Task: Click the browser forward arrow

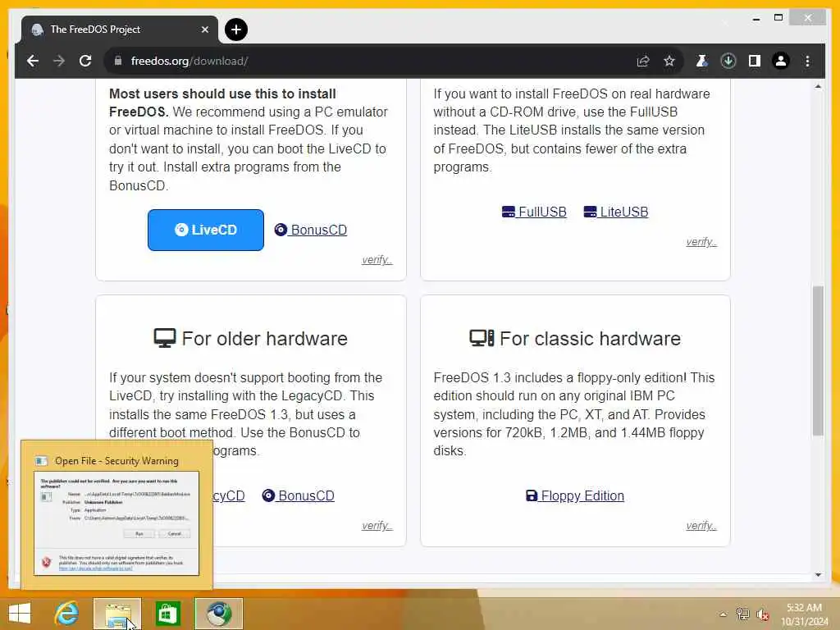Action: point(59,61)
